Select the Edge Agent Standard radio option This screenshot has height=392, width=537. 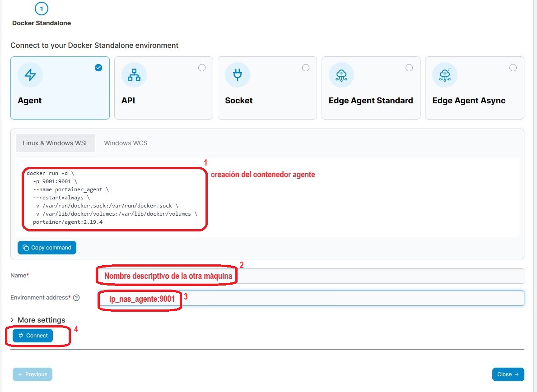click(409, 68)
